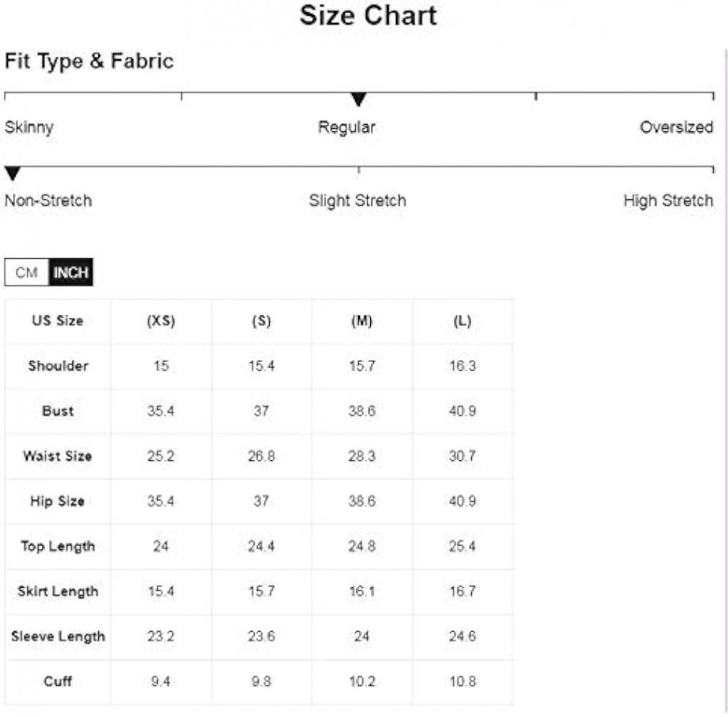Click the Bust value 35.4 for XS
The image size is (728, 717).
click(161, 410)
